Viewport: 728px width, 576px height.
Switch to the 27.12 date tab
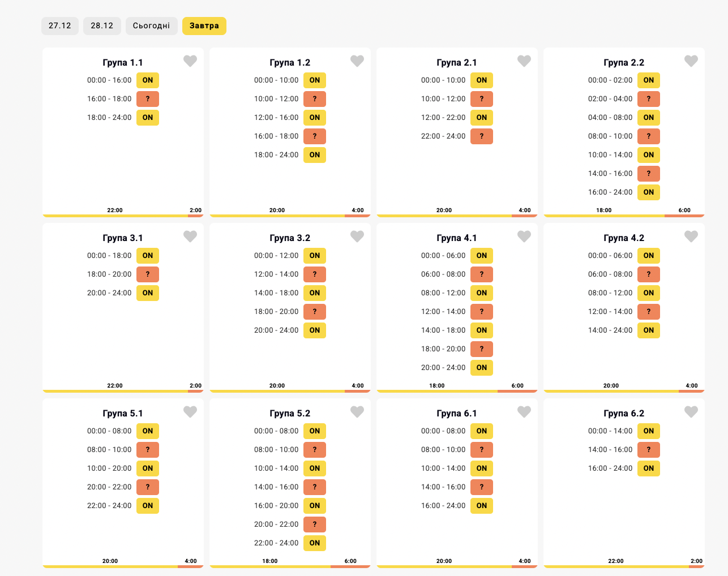coord(60,26)
